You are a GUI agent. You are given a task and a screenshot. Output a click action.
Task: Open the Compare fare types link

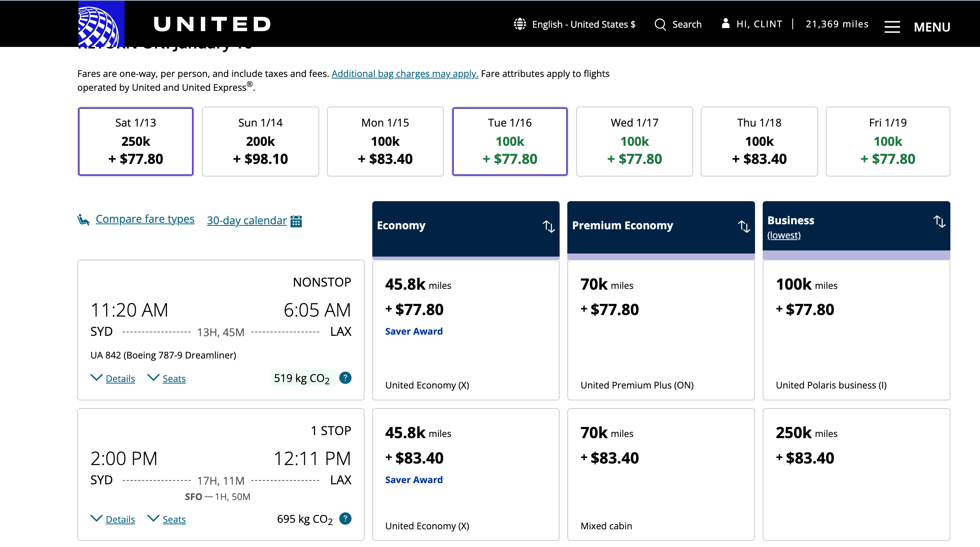pos(145,219)
